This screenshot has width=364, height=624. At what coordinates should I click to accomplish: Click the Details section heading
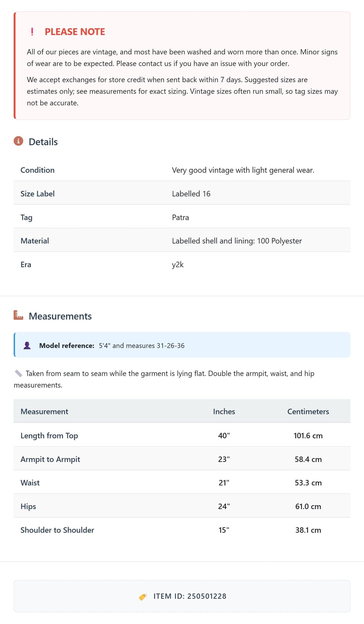point(43,142)
